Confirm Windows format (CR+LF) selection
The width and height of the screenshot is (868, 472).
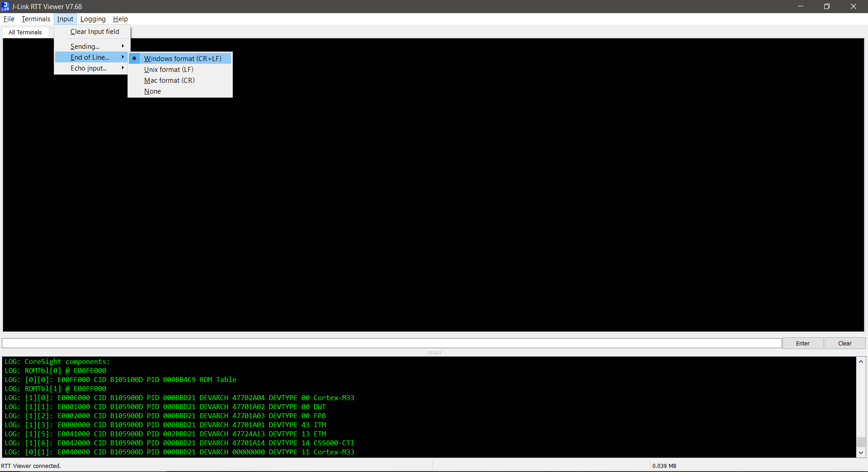[x=182, y=58]
